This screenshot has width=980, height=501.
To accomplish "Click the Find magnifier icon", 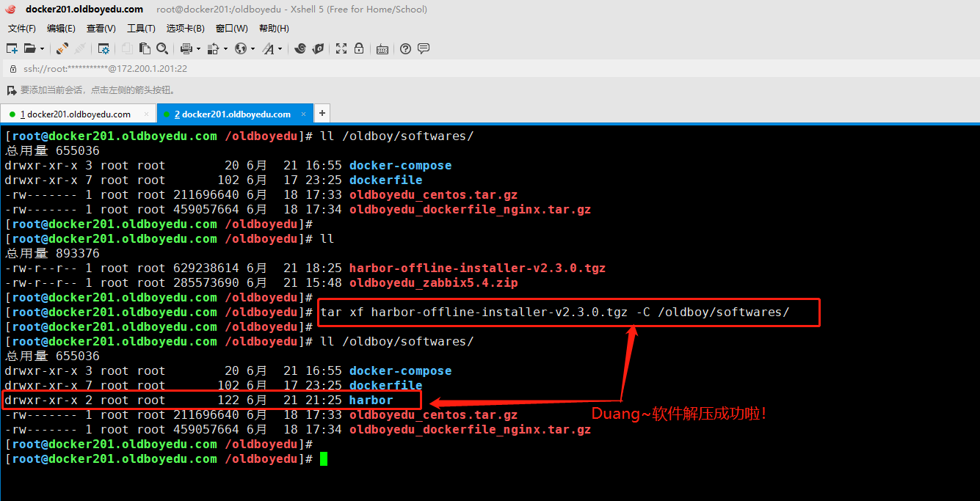I will (162, 48).
